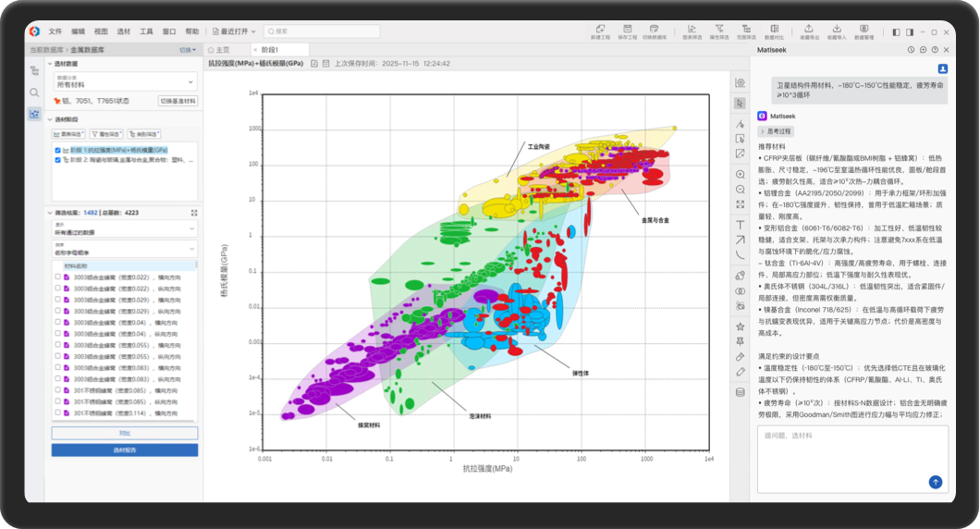Check the first 3003铝合金蜂窝 material checkbox
Image resolution: width=980 pixels, height=529 pixels.
pos(57,277)
